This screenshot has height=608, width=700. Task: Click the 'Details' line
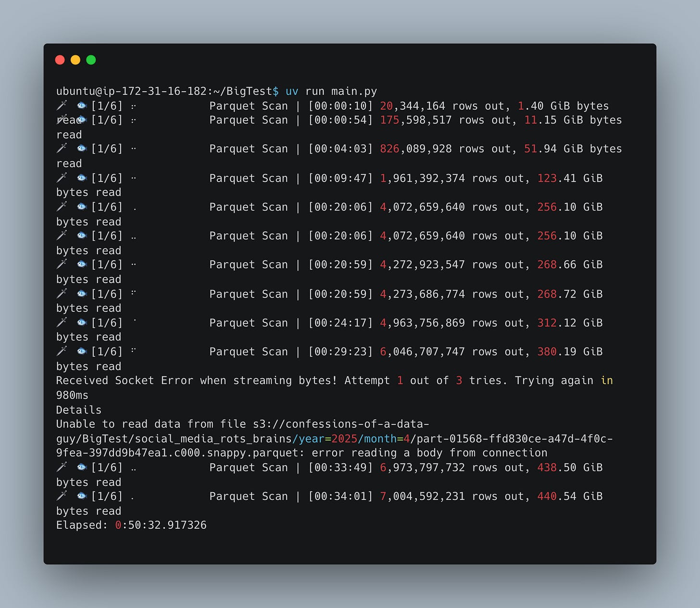pyautogui.click(x=79, y=410)
